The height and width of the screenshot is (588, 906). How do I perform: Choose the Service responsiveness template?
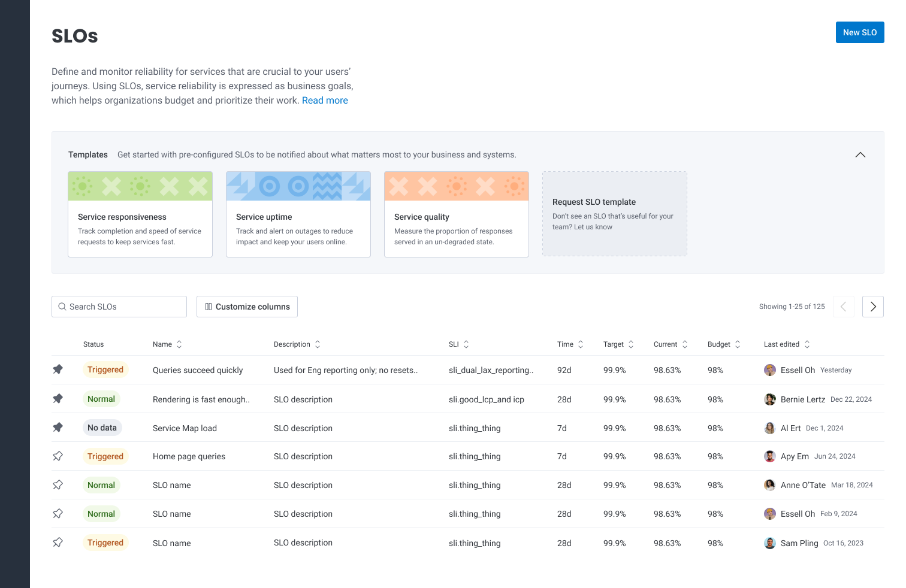click(x=140, y=214)
